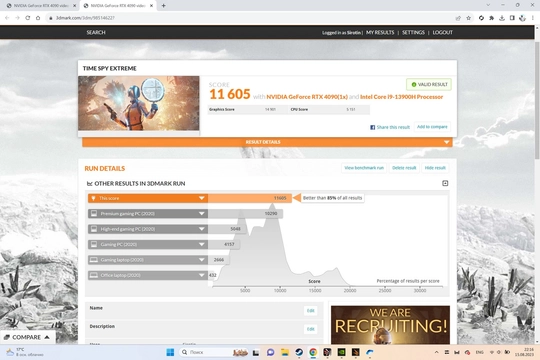Image resolution: width=540 pixels, height=360 pixels.
Task: Click the Add to compare button
Action: click(x=432, y=127)
